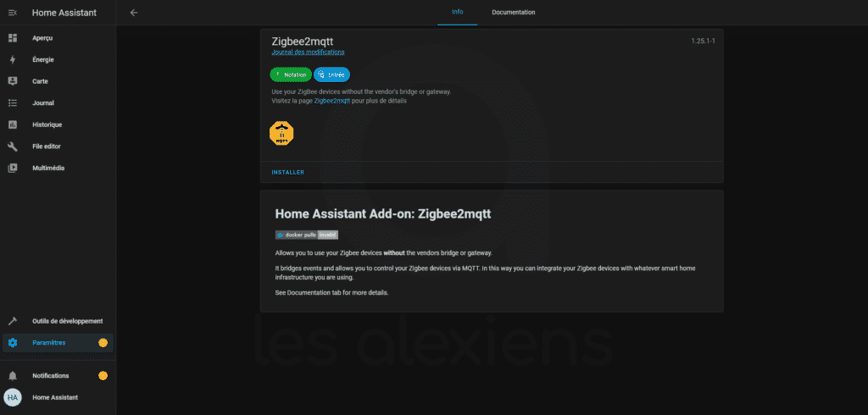Click the docker pulls badge

coord(307,235)
